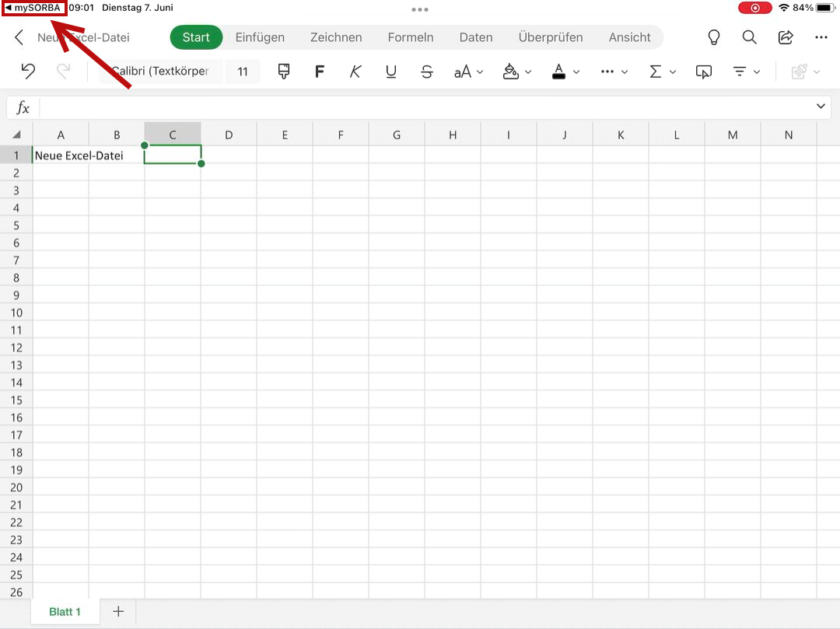Switch to the Einfügen tab
This screenshot has height=629, width=840.
click(x=260, y=37)
